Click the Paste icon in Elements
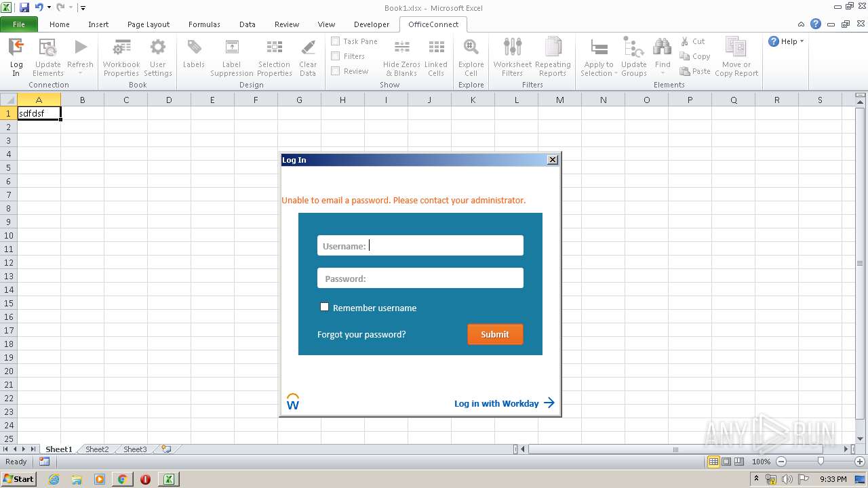Image resolution: width=868 pixels, height=488 pixels. 685,71
